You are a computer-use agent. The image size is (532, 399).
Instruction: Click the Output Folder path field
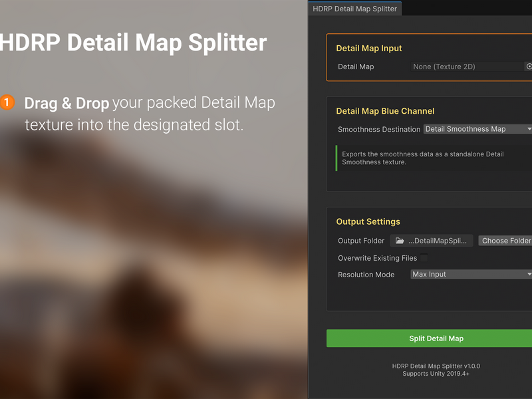pos(431,241)
